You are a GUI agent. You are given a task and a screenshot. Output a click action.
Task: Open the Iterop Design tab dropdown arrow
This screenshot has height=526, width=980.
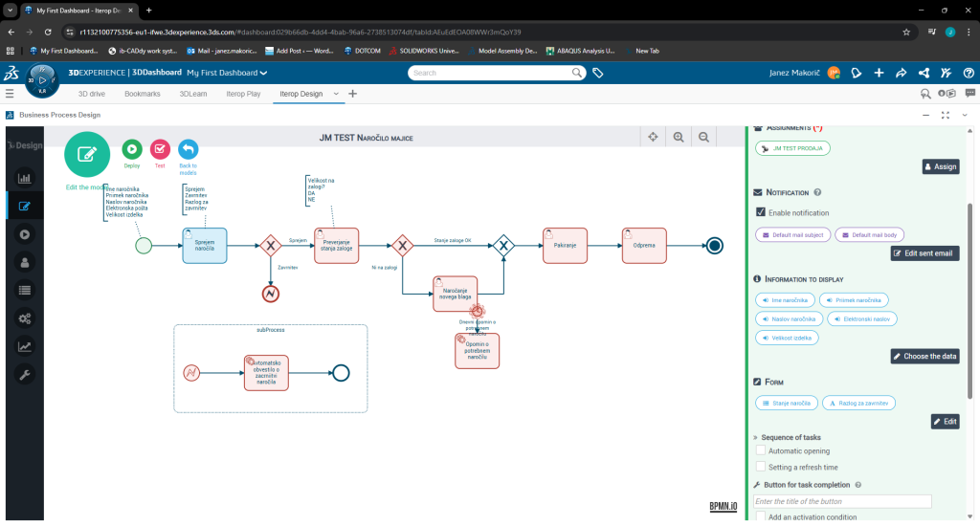(335, 94)
